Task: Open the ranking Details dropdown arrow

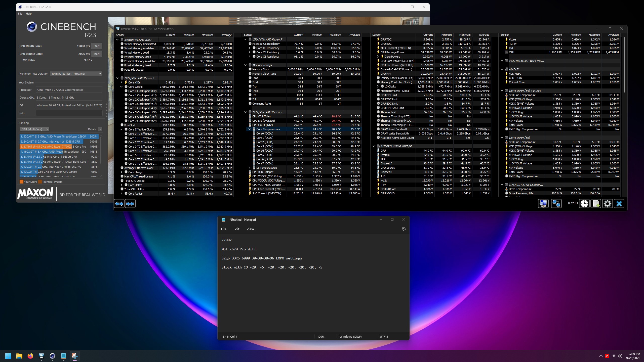Action: pos(100,129)
